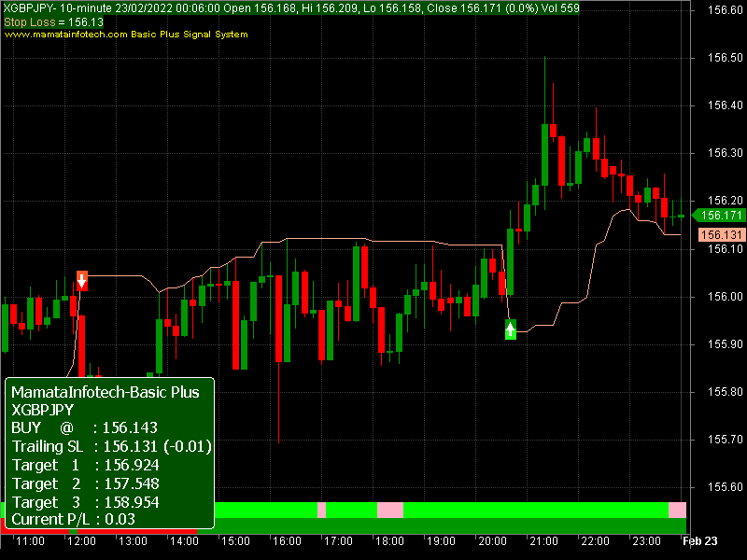Click the 156.30 price axis label

tap(726, 153)
